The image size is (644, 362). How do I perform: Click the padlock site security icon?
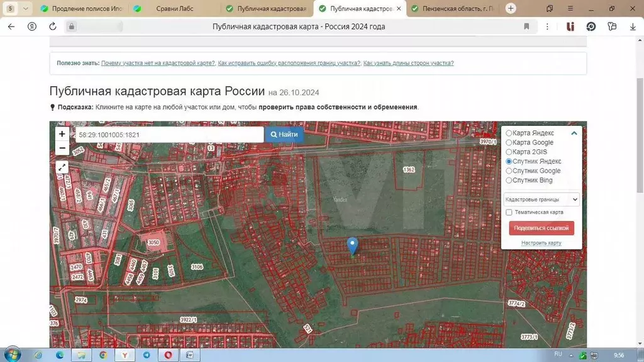click(x=72, y=26)
